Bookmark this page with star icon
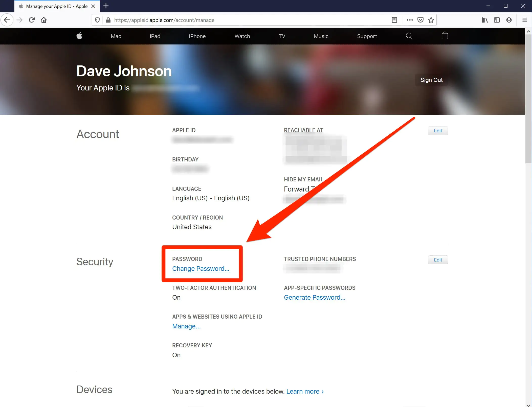The width and height of the screenshot is (532, 407). 431,20
